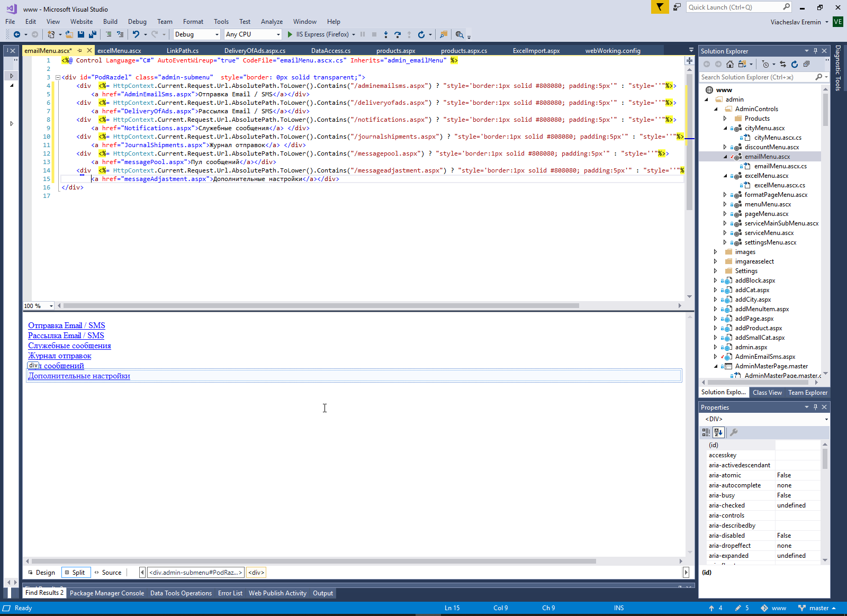Switch properties to Categorized view
Image resolution: width=847 pixels, height=616 pixels.
coord(706,432)
